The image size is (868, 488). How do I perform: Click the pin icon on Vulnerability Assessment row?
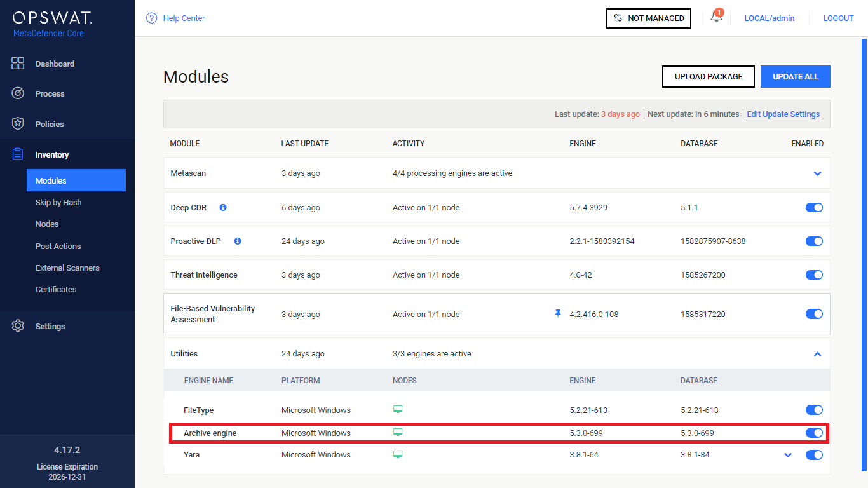pyautogui.click(x=558, y=313)
